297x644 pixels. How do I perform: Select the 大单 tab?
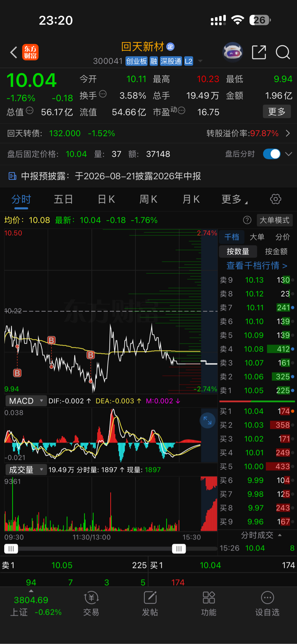coord(257,237)
